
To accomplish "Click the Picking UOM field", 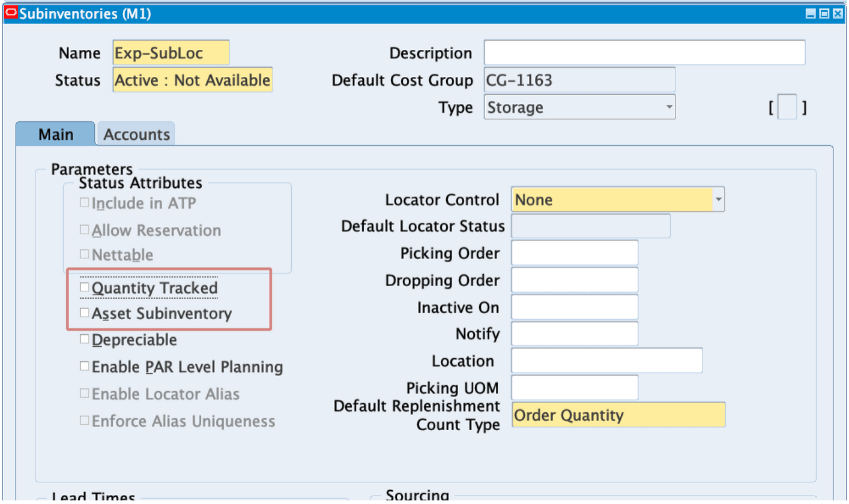I will [x=573, y=388].
